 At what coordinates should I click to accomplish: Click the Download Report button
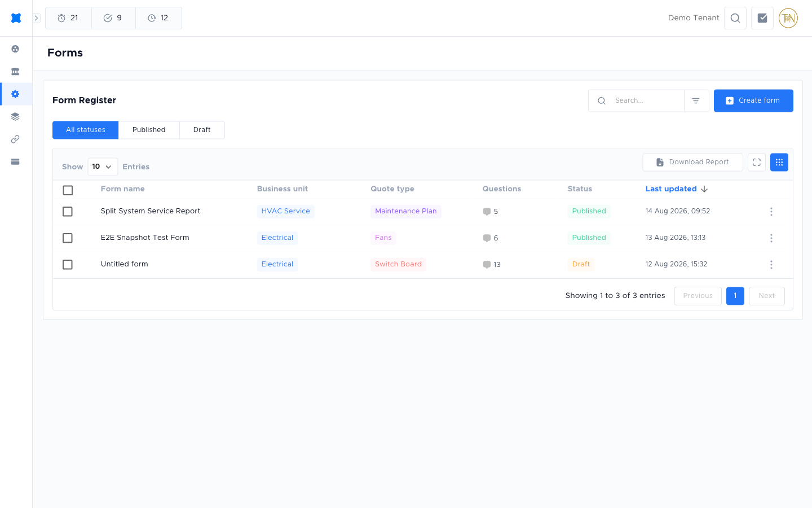click(692, 162)
